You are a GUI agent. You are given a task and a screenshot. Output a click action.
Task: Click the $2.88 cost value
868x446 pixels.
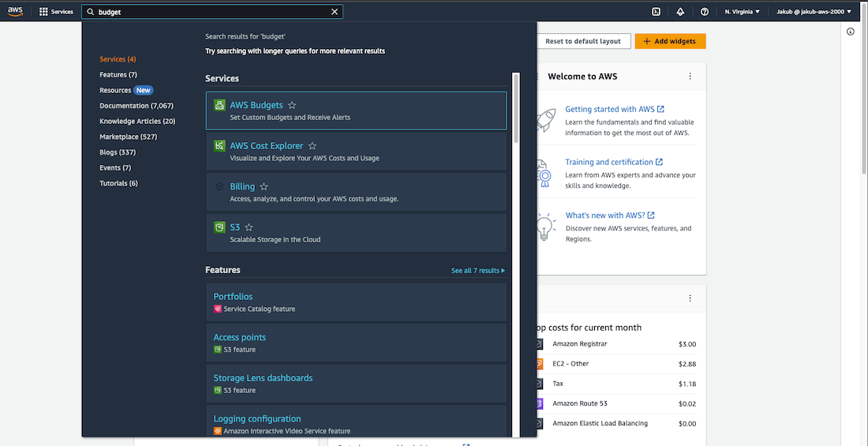point(687,365)
